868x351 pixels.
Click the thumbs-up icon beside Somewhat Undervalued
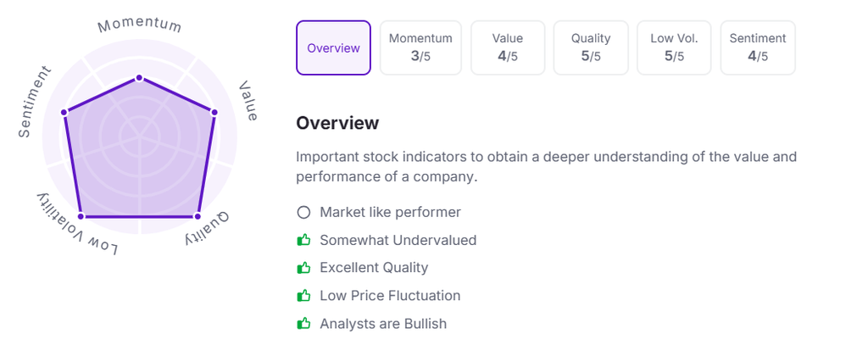303,240
